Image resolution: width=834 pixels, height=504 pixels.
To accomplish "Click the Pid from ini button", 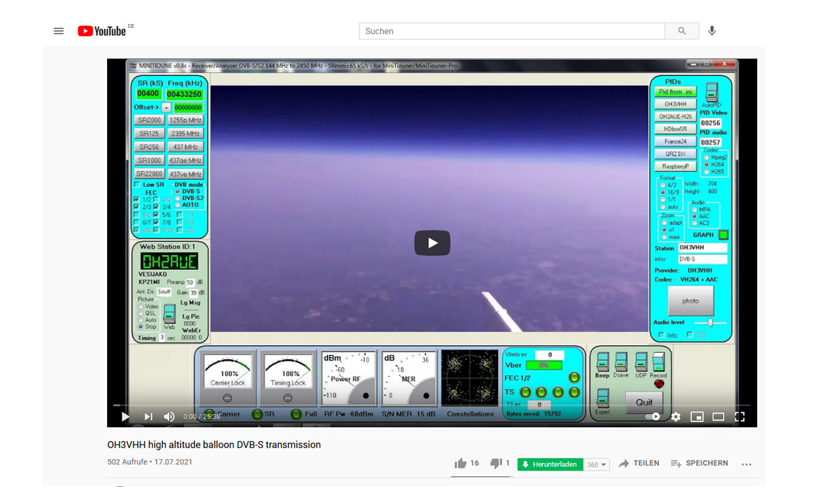I will 676,92.
